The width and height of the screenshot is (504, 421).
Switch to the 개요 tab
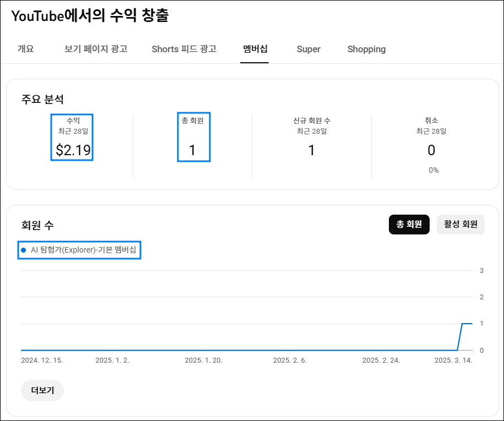[x=25, y=49]
